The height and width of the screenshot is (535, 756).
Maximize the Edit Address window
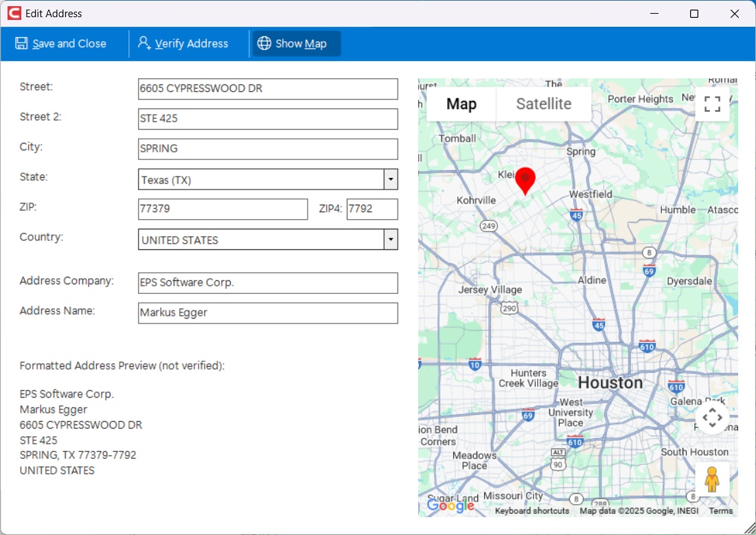pos(694,14)
